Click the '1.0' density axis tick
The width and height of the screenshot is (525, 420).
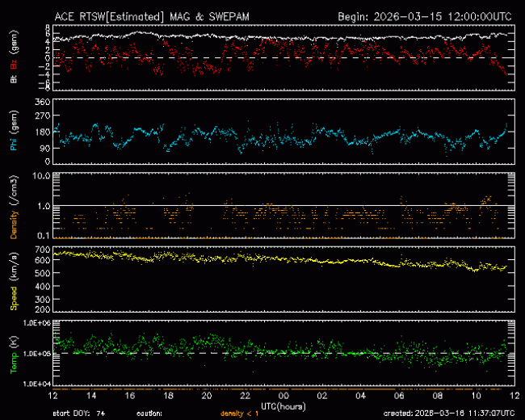tap(44, 206)
